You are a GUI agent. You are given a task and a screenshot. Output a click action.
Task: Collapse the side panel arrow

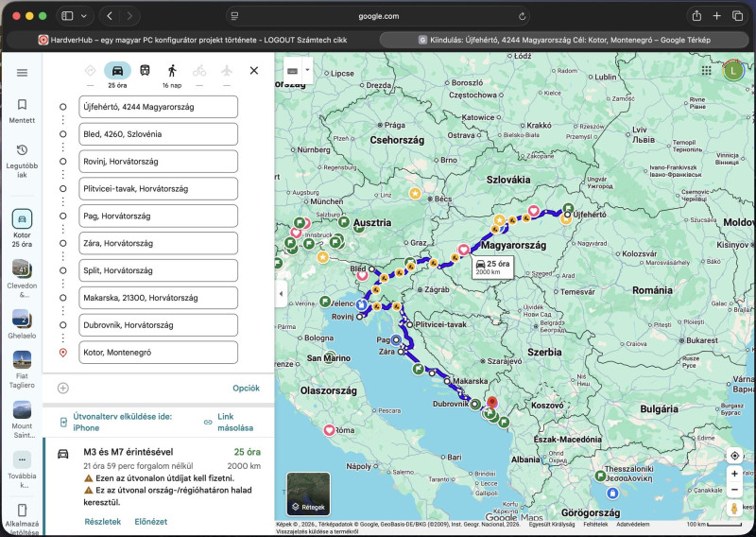tap(281, 293)
